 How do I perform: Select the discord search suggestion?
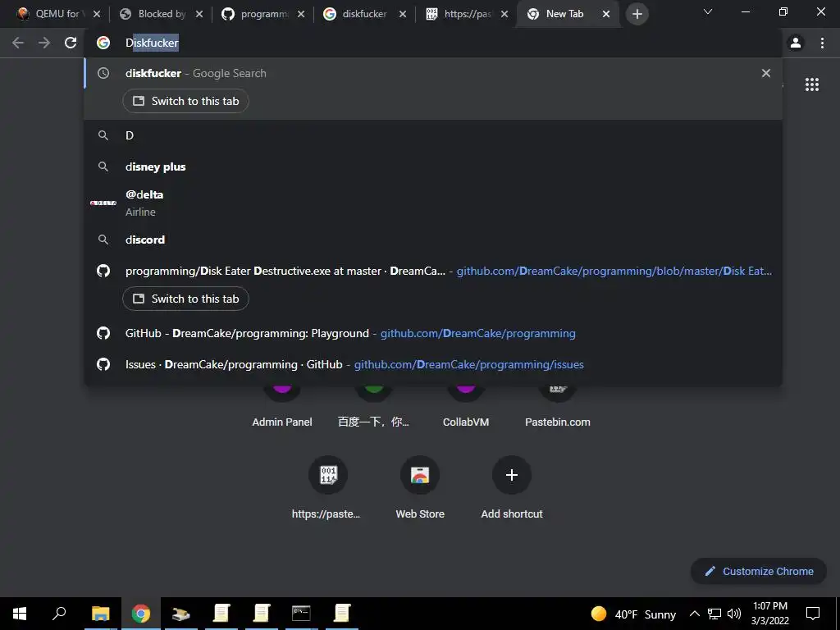[x=433, y=240]
